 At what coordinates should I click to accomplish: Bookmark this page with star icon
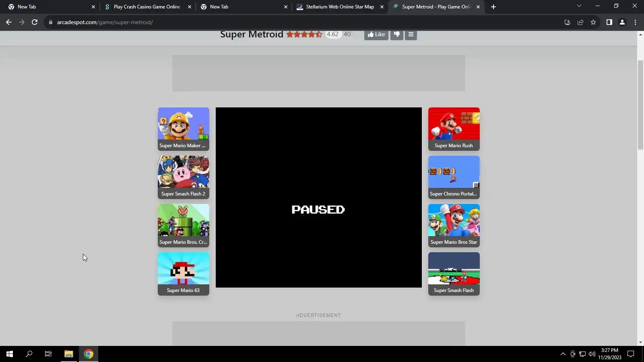593,22
